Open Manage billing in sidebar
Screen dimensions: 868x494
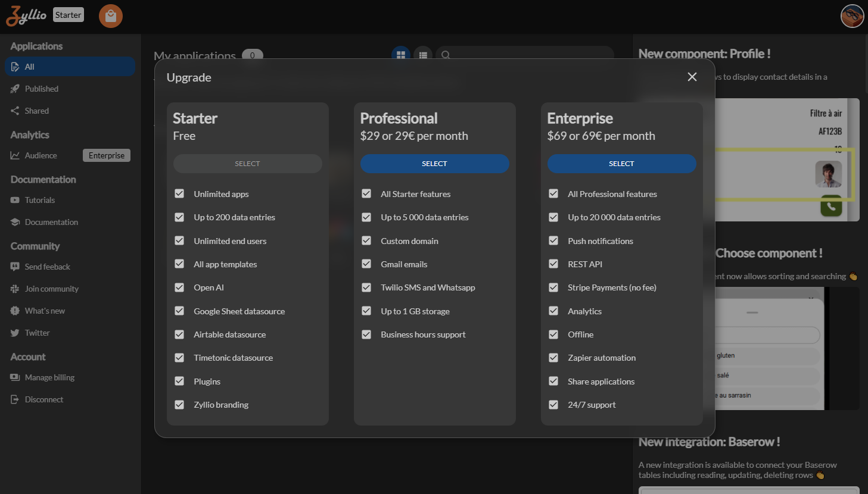pyautogui.click(x=49, y=377)
